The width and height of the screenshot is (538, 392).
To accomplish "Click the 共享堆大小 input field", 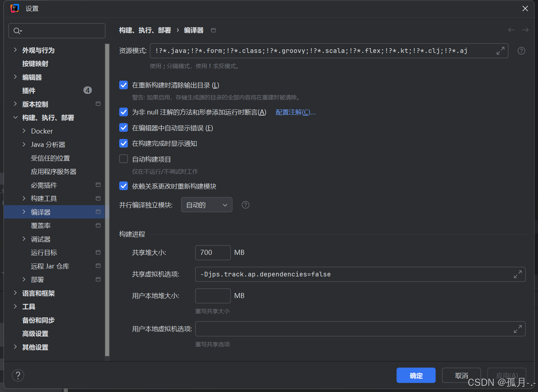I will 212,252.
